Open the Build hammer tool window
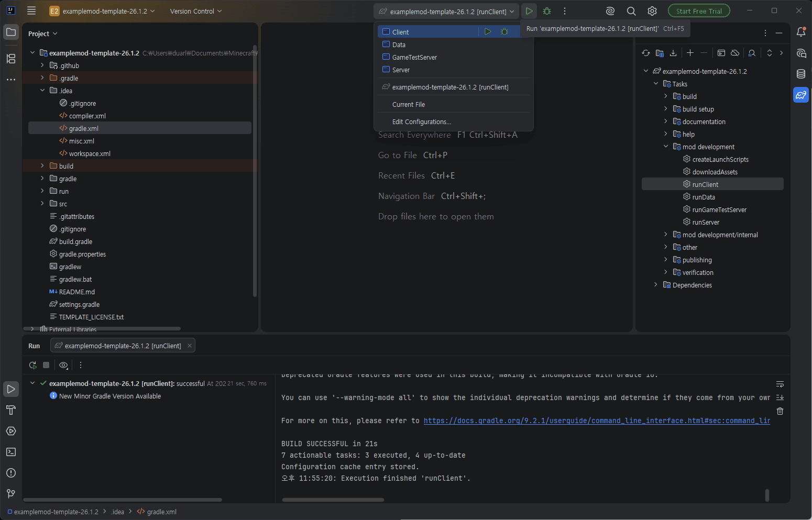The image size is (812, 520). pos(11,410)
